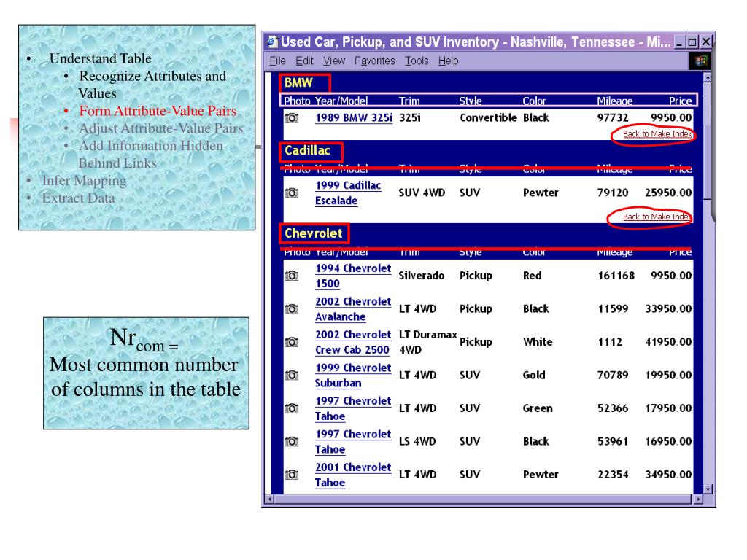This screenshot has width=747, height=560.
Task: Open the 2002 Chevrolet Avalanche link
Action: coord(353,309)
